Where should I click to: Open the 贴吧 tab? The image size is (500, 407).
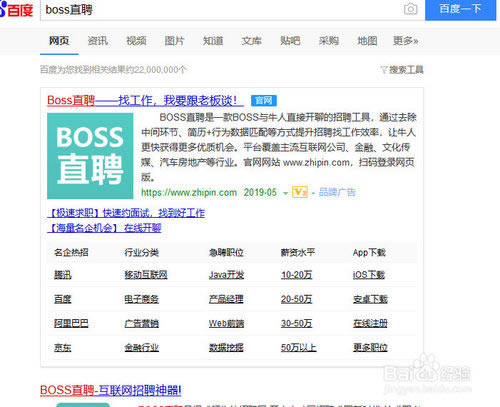tap(290, 41)
